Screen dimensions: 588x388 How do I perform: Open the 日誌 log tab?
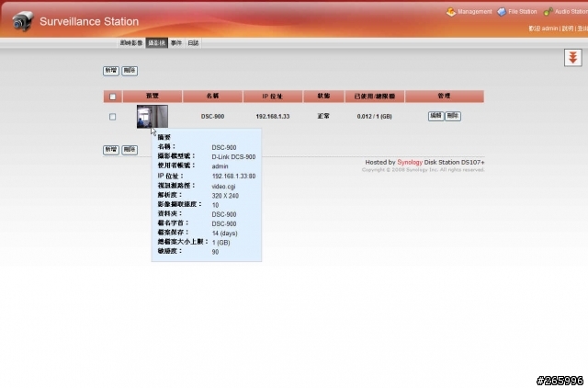[193, 43]
